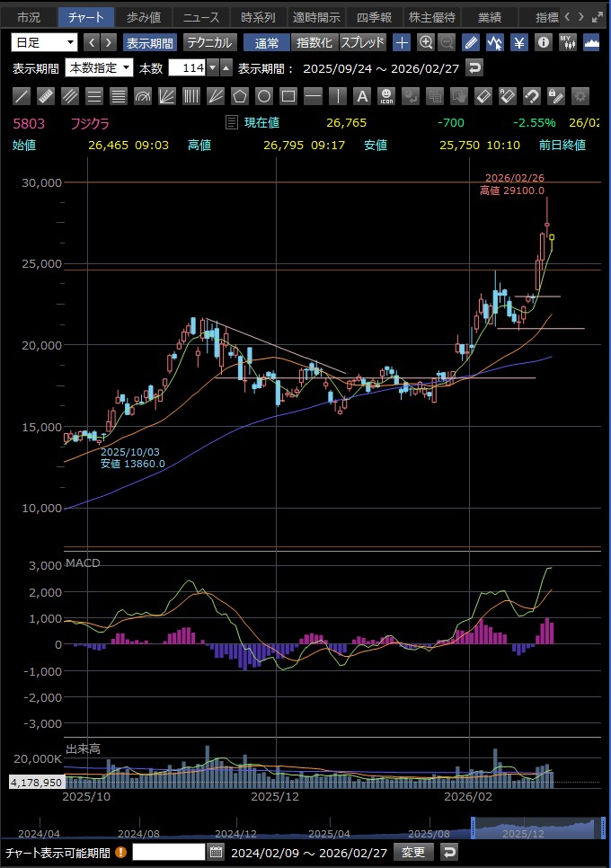611x868 pixels.
Task: Enable スプレッド chart mode
Action: click(362, 42)
